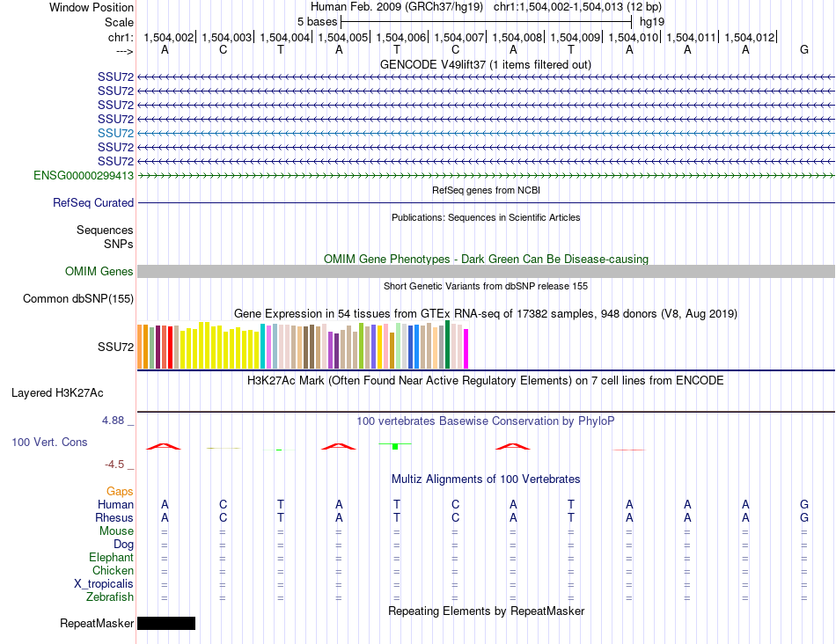
Task: Click the green PhyloP bar under 1,504,006
Action: coord(395,446)
